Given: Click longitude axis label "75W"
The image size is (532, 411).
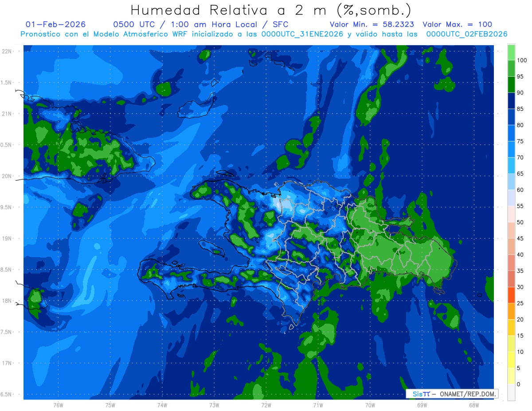Looking at the screenshot, I should tap(110, 405).
